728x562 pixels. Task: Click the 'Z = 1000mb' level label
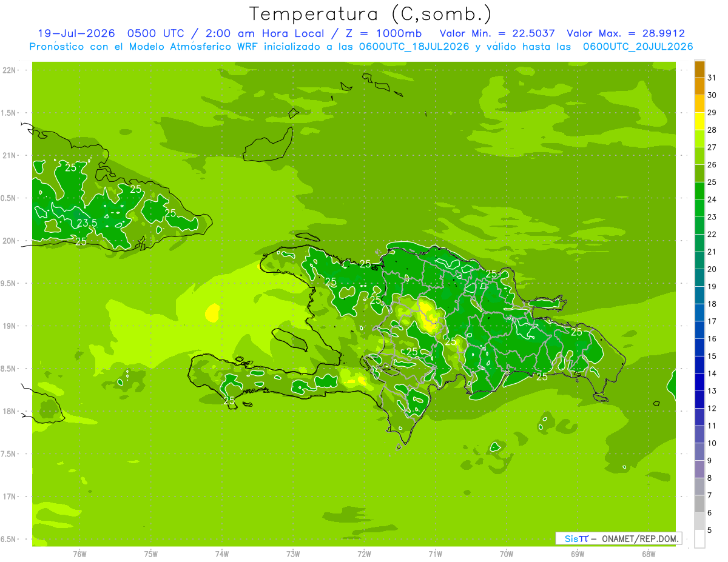point(383,33)
